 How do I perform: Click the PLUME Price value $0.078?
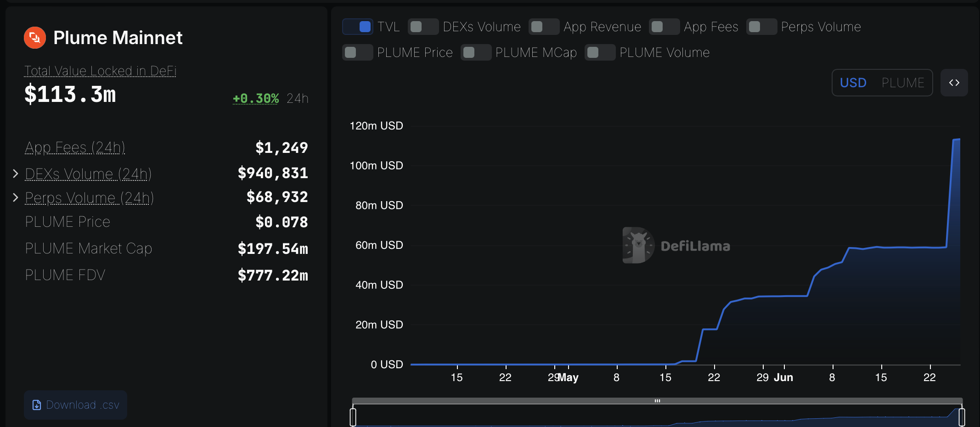click(282, 222)
